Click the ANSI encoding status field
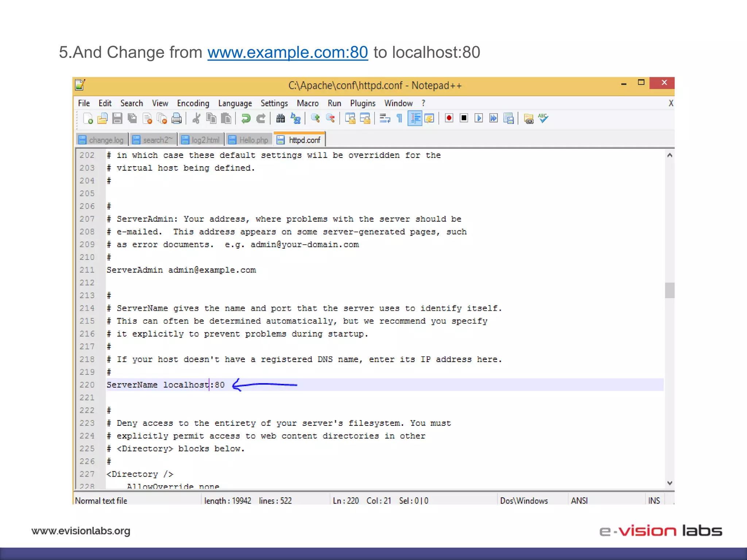Screen dimensions: 747x560 (579, 501)
